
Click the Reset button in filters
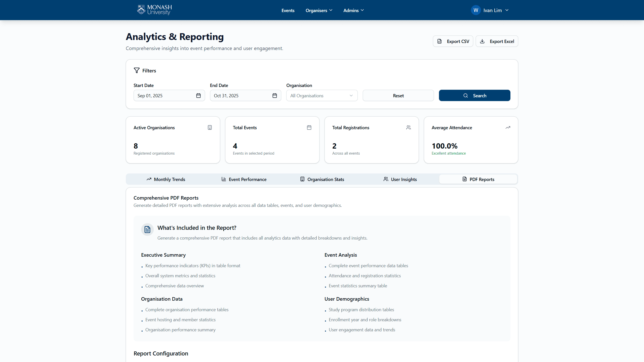pos(398,96)
